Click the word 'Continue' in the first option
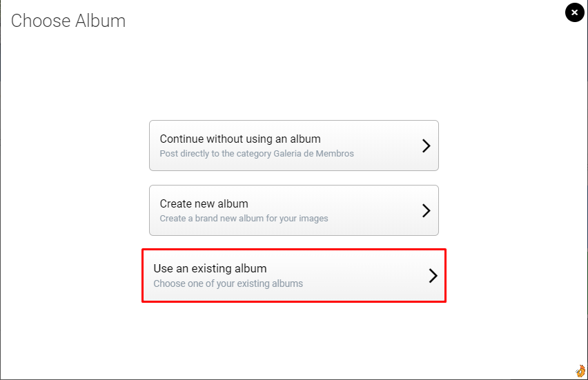 (x=182, y=139)
